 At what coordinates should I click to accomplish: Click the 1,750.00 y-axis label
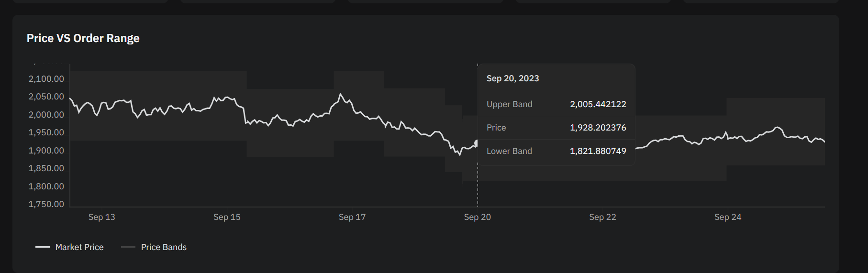click(46, 204)
